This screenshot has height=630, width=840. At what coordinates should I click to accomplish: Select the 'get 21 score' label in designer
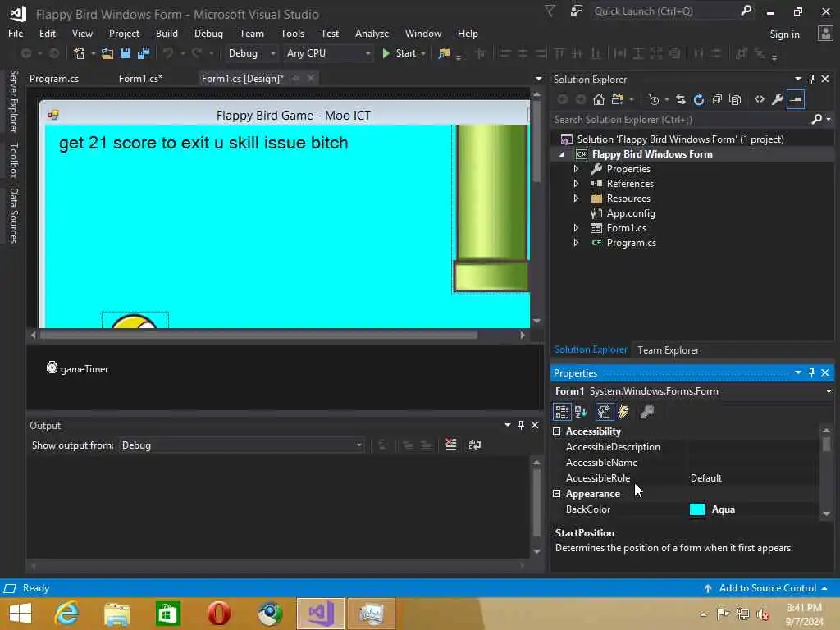pos(203,143)
